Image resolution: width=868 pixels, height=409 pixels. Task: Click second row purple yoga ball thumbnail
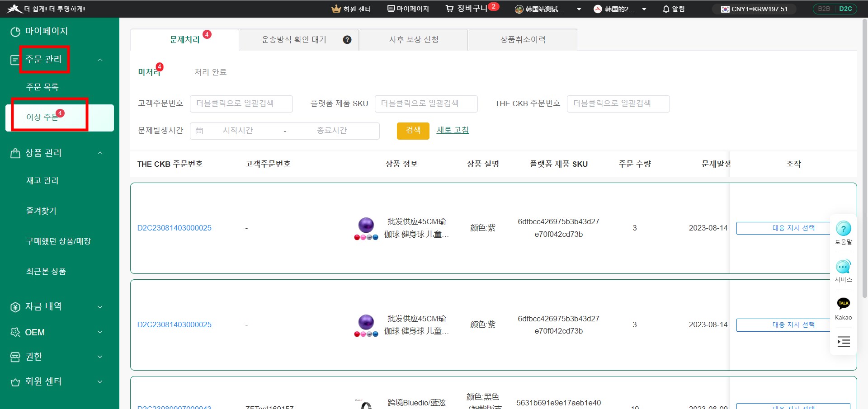click(x=366, y=325)
